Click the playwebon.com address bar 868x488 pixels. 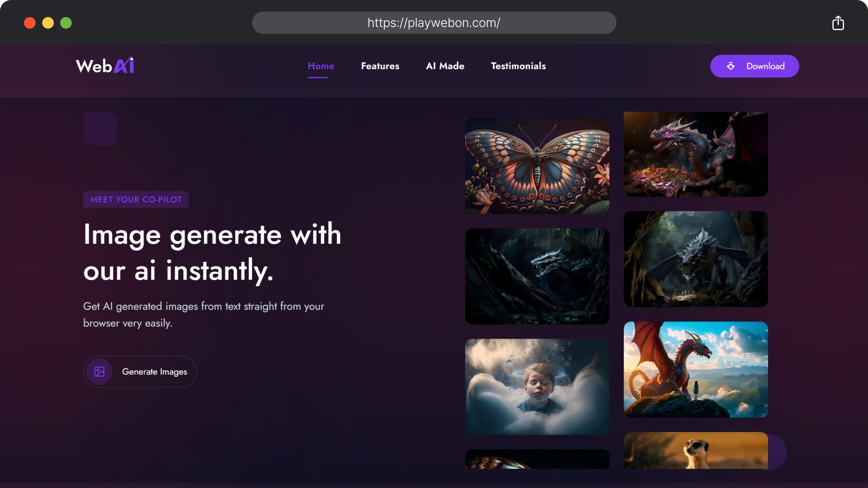[434, 23]
